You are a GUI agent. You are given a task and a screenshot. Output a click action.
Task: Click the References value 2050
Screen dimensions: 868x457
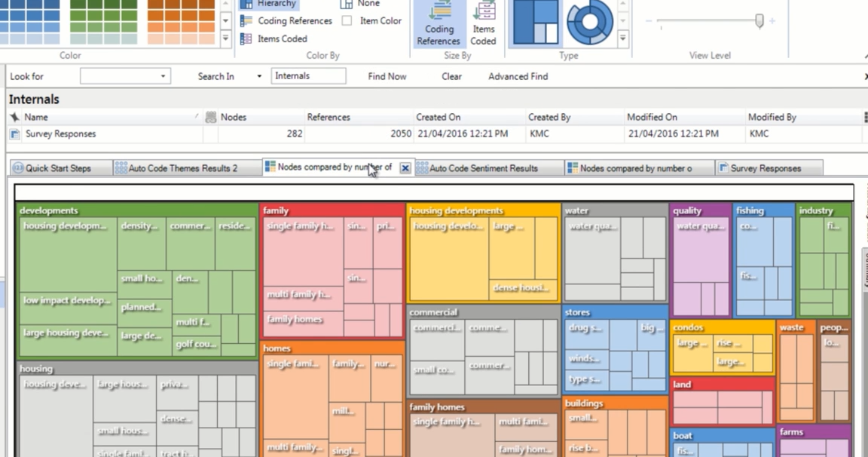pyautogui.click(x=399, y=133)
